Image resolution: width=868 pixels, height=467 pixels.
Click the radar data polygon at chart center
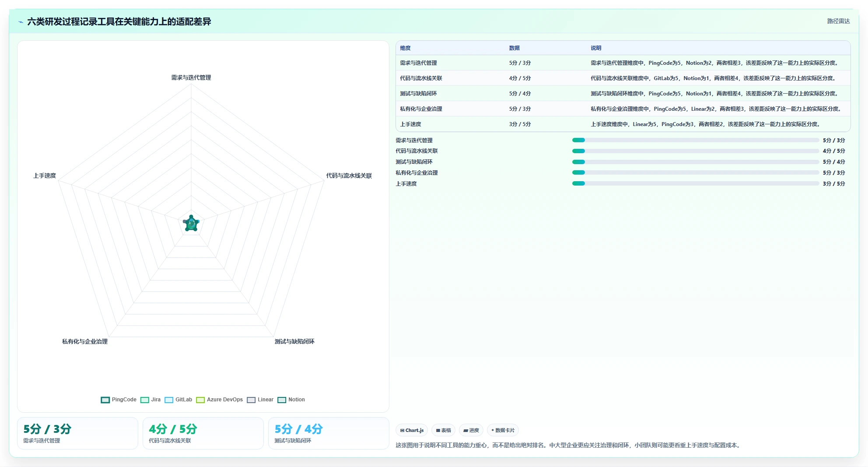coord(191,224)
